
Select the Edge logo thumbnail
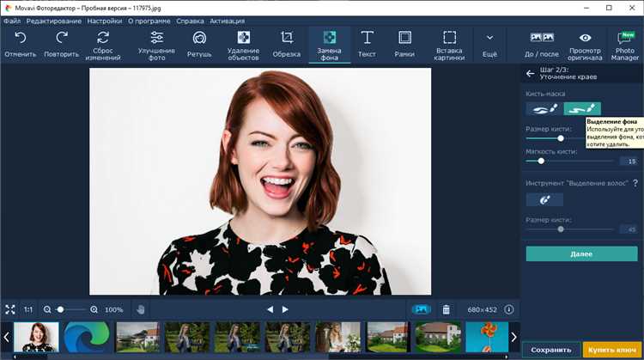coord(87,337)
